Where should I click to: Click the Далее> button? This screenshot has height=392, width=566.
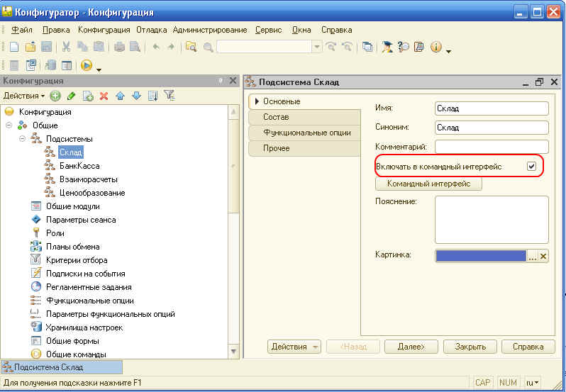[x=411, y=347]
